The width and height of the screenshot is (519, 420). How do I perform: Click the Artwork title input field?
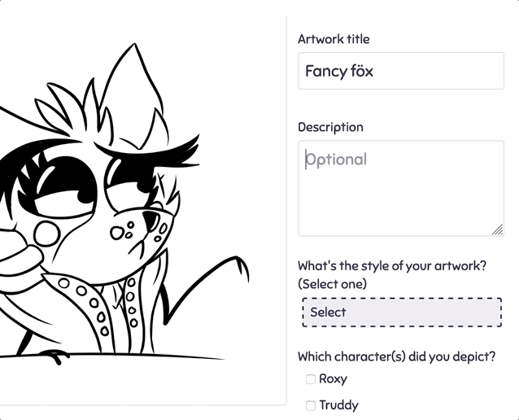[x=401, y=72]
